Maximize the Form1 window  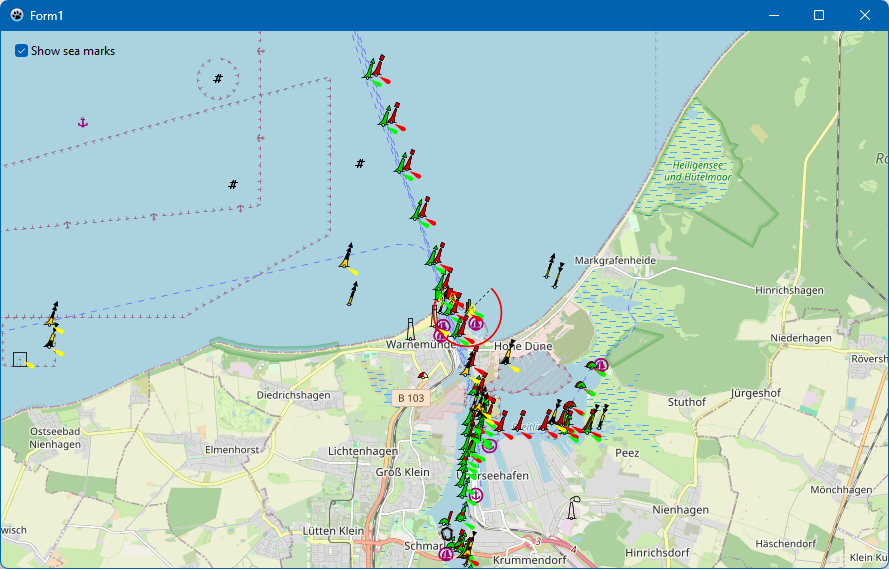point(819,15)
